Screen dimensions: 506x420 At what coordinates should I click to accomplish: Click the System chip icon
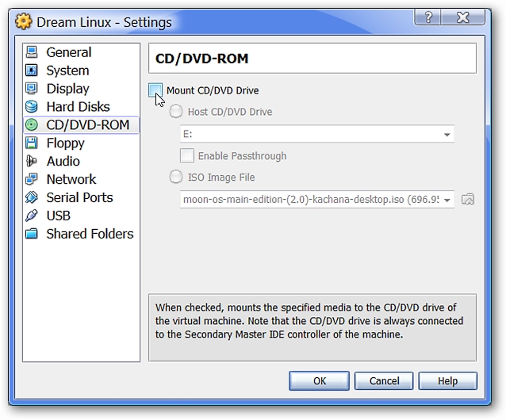[x=32, y=71]
